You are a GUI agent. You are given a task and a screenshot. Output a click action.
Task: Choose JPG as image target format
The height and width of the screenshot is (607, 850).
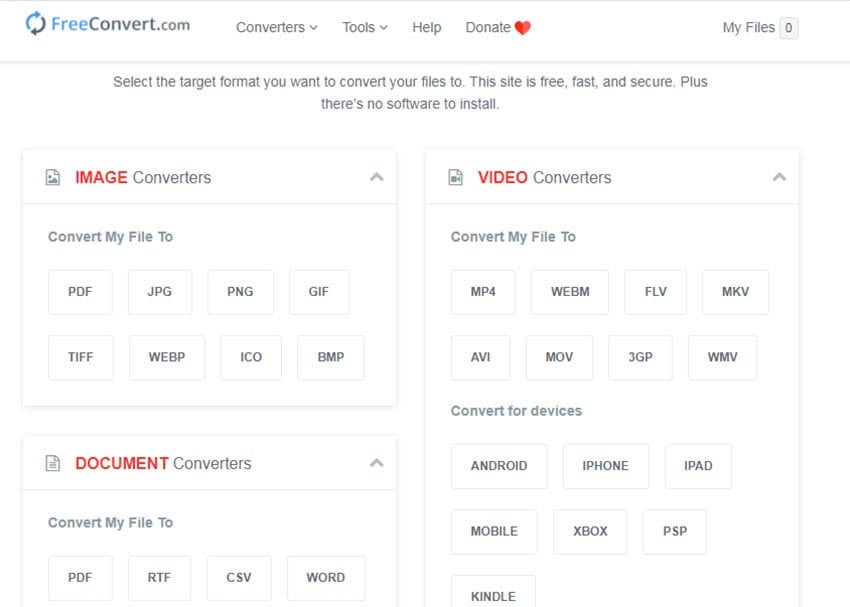(x=159, y=292)
